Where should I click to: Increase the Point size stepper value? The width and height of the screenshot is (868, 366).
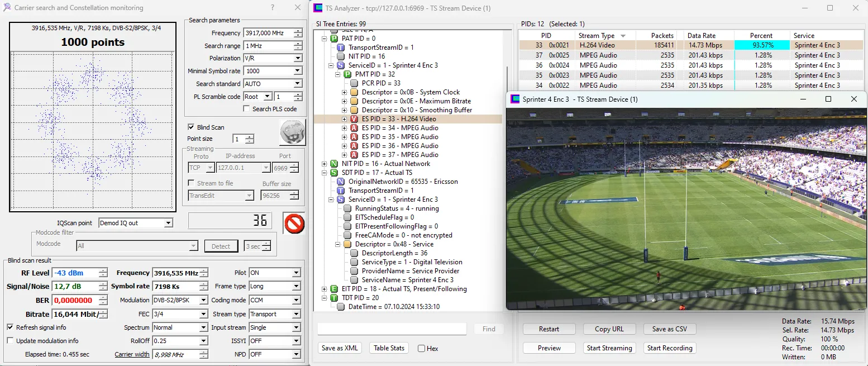point(249,137)
